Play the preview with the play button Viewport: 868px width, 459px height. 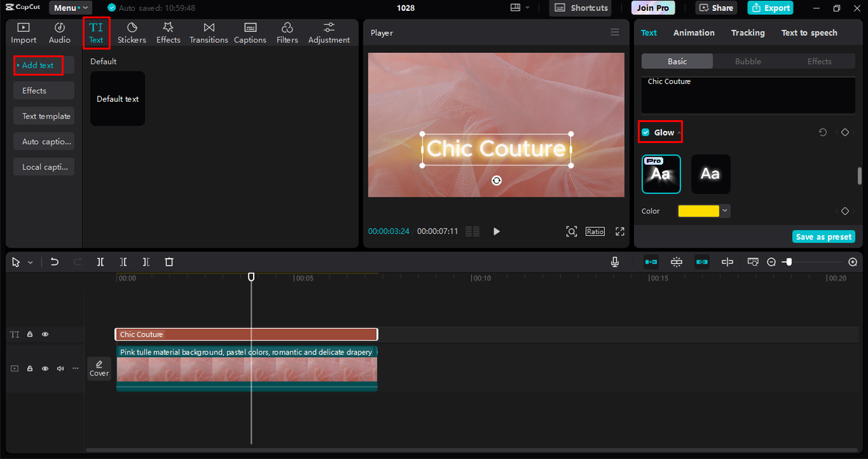point(496,231)
